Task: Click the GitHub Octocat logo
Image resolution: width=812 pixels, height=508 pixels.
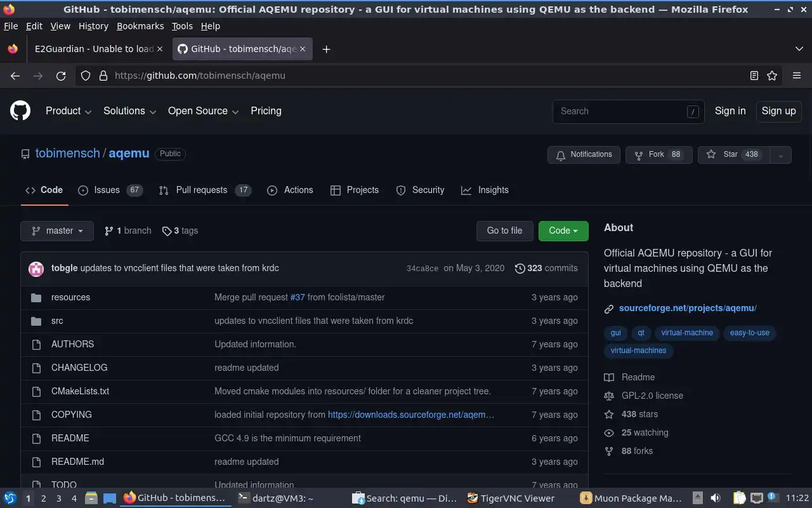Action: (x=20, y=110)
